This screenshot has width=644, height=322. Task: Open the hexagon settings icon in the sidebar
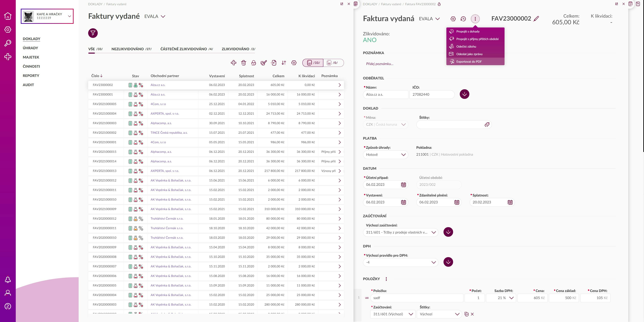coord(8,30)
